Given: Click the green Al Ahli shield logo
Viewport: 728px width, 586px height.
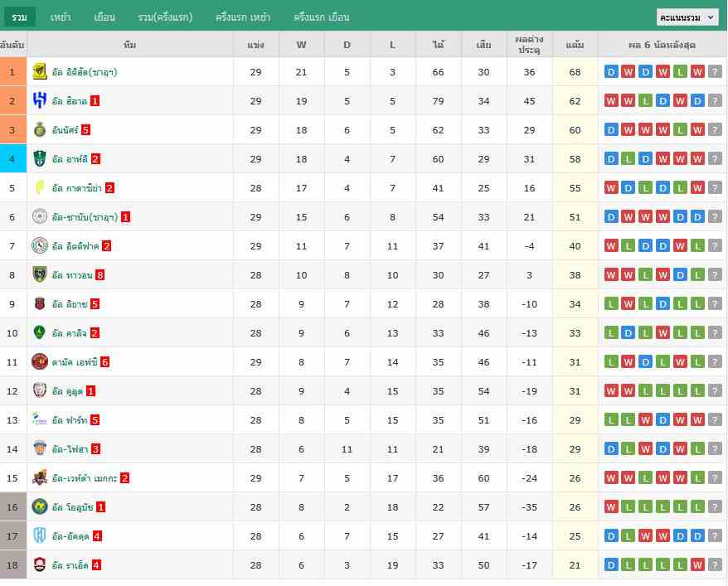Looking at the screenshot, I should pos(40,159).
